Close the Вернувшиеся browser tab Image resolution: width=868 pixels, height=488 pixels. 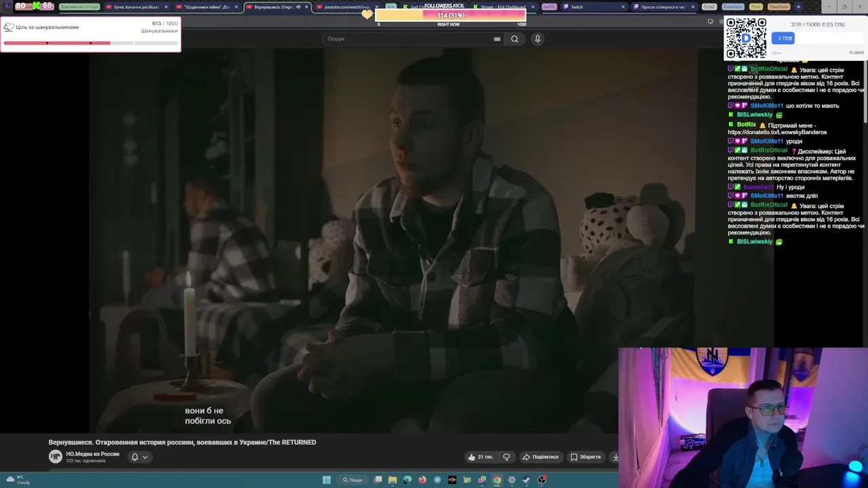coord(307,7)
